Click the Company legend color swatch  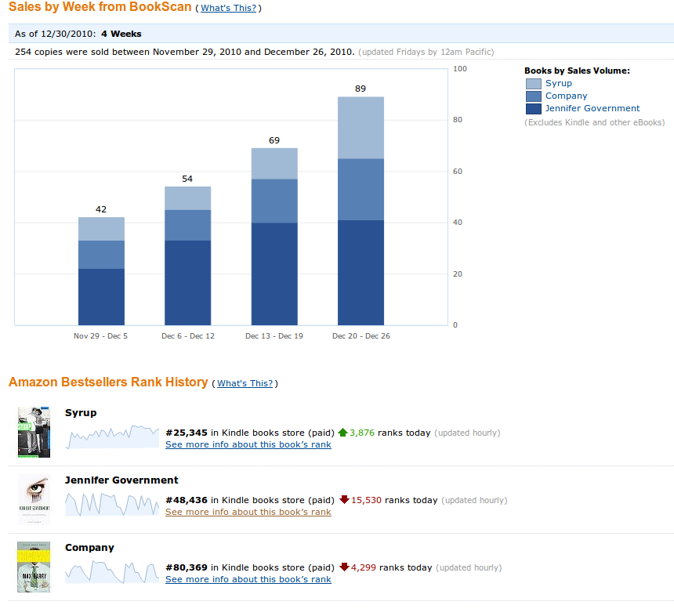[x=534, y=96]
